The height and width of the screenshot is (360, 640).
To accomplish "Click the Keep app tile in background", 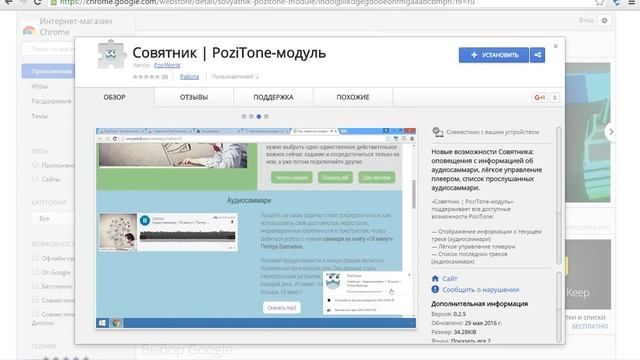I will click(588, 274).
